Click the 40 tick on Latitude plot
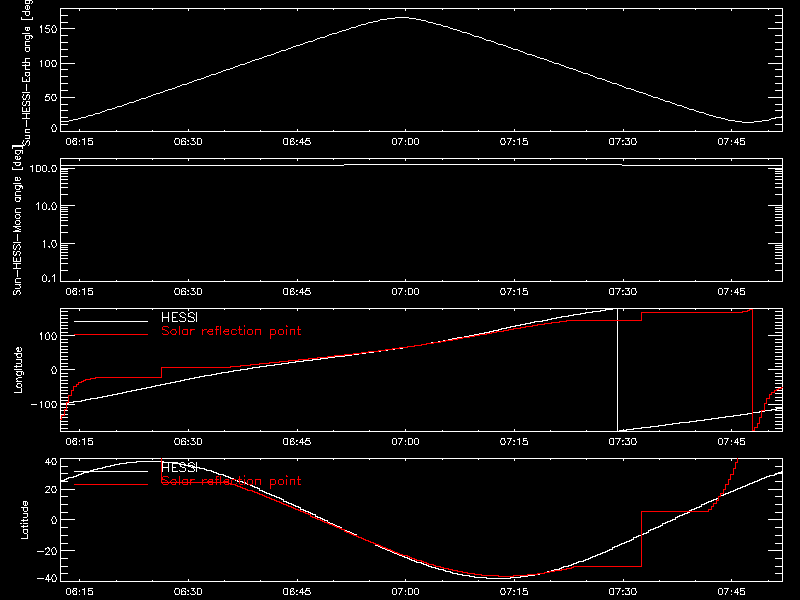800x600 pixels. tap(51, 462)
